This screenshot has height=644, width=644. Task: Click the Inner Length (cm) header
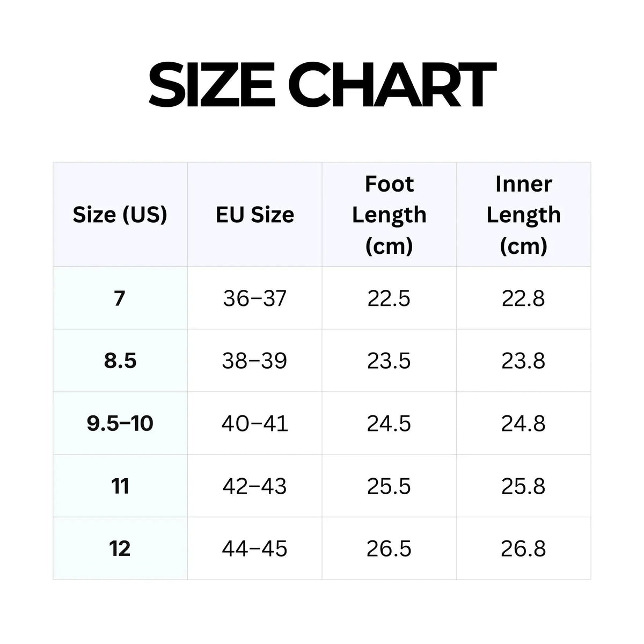(x=524, y=215)
